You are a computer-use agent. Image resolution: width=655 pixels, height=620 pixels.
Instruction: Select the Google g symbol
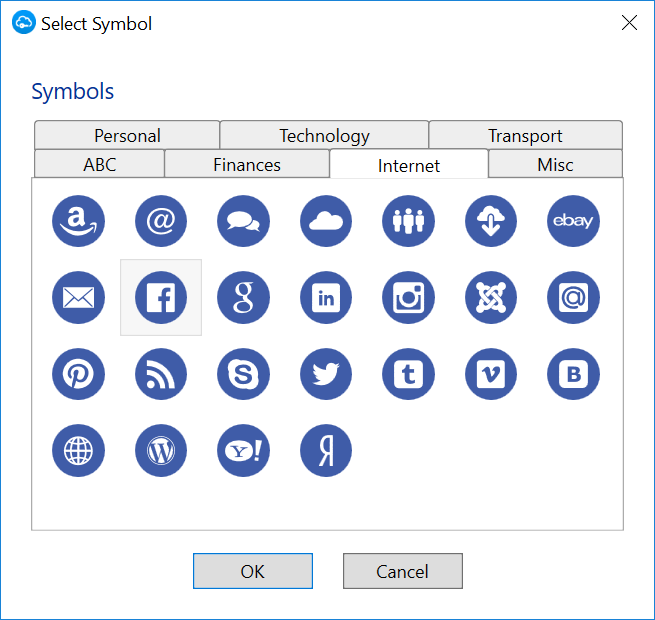[x=243, y=297]
